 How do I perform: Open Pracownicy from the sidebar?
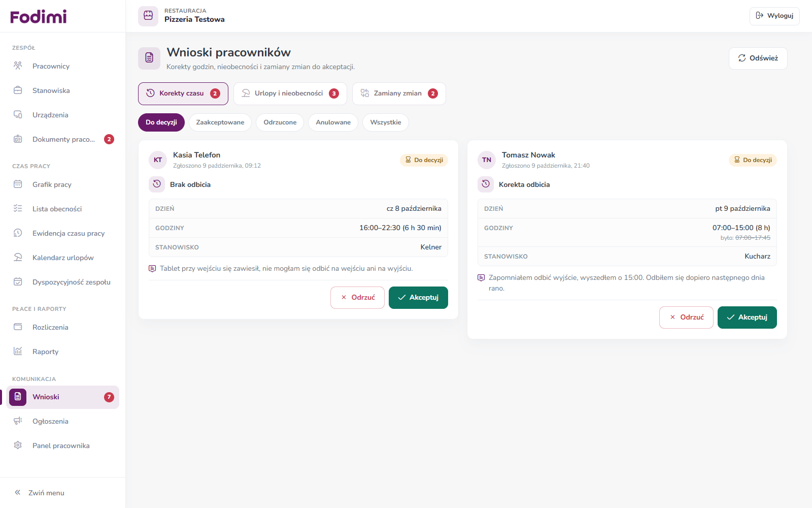[62, 66]
